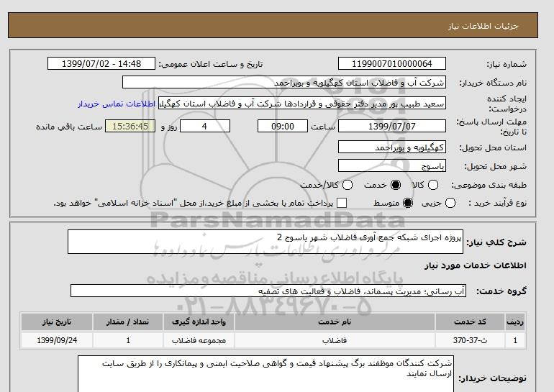Click the deadline date field 1399/07/07
Viewport: 554px width, 392px height.
point(392,126)
